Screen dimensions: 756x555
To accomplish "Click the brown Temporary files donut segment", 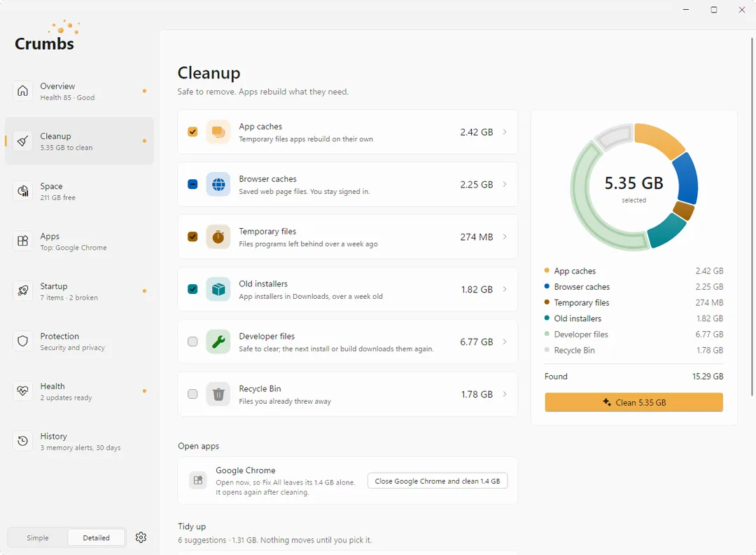I will [684, 211].
